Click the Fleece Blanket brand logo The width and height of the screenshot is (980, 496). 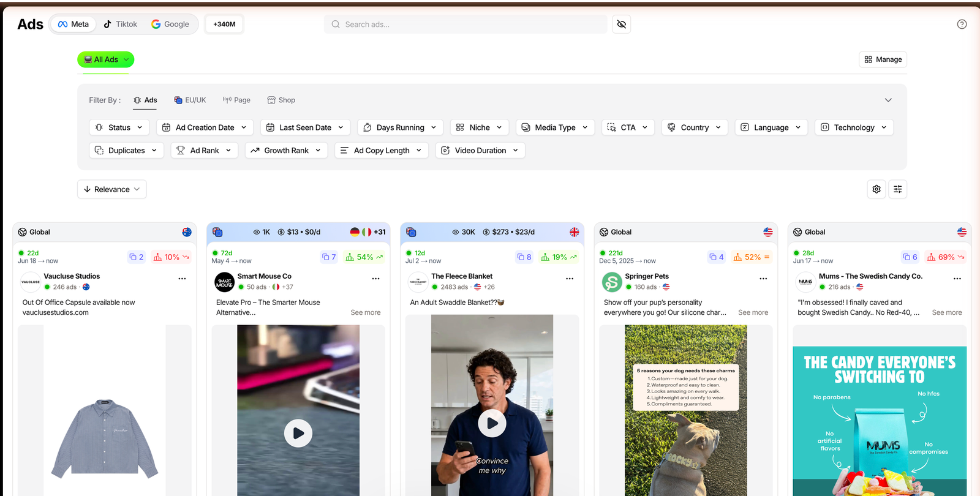[x=418, y=282]
